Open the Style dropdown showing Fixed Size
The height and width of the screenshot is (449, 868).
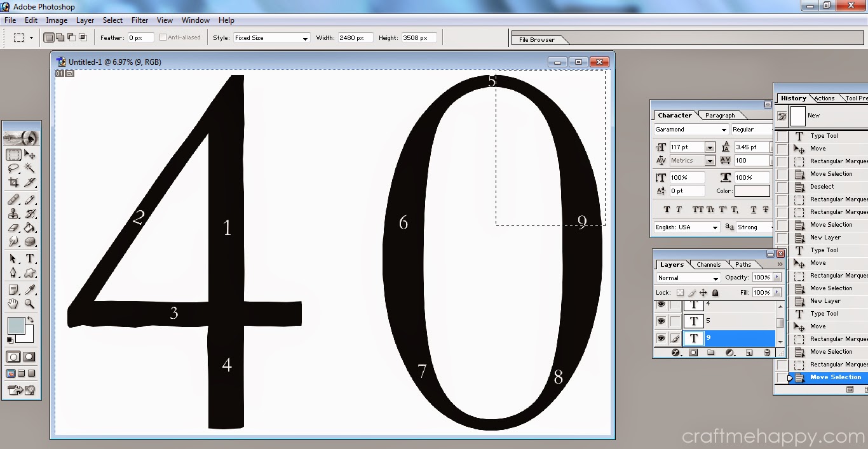(x=271, y=38)
